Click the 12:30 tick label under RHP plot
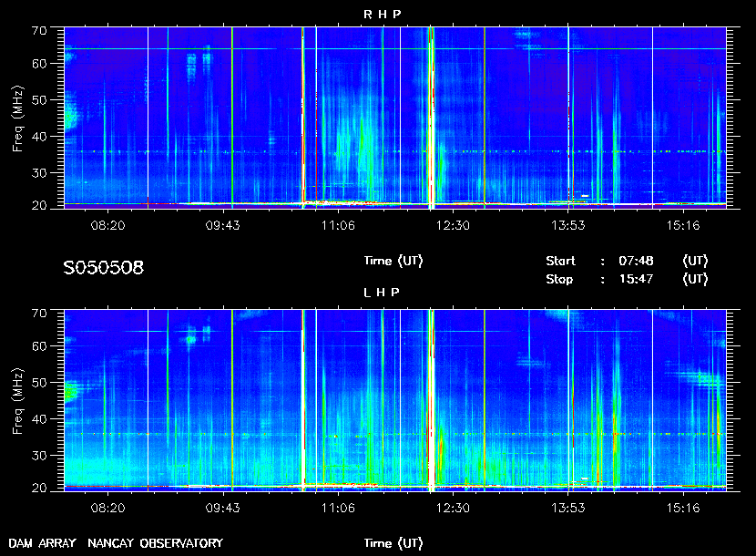This screenshot has width=756, height=556. click(x=453, y=225)
